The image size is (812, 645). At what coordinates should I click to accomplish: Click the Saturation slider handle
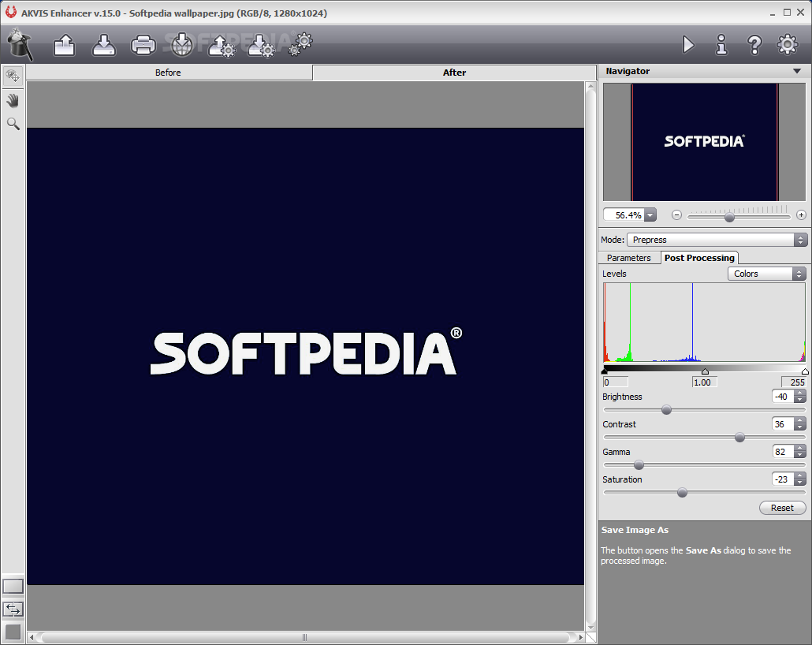click(682, 493)
